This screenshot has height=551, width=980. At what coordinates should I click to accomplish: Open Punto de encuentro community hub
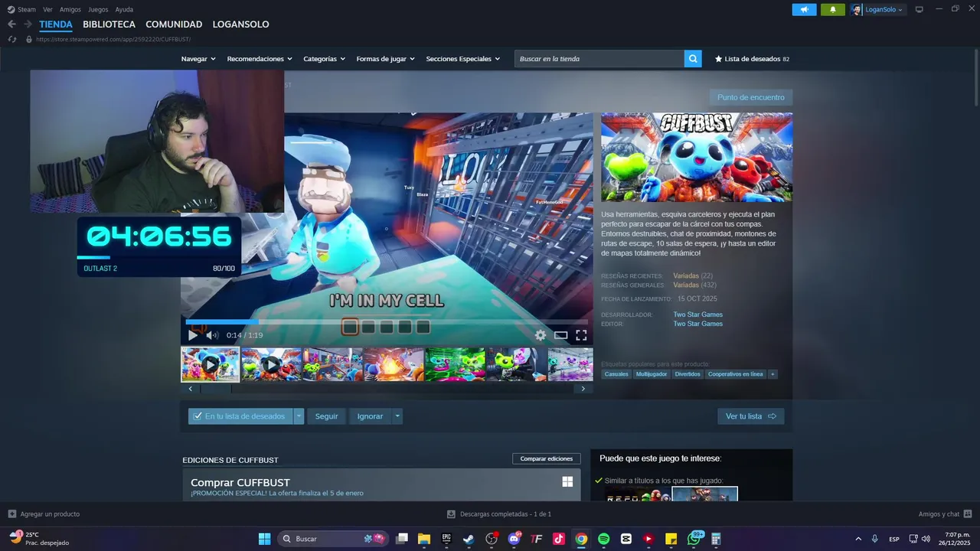pyautogui.click(x=750, y=97)
